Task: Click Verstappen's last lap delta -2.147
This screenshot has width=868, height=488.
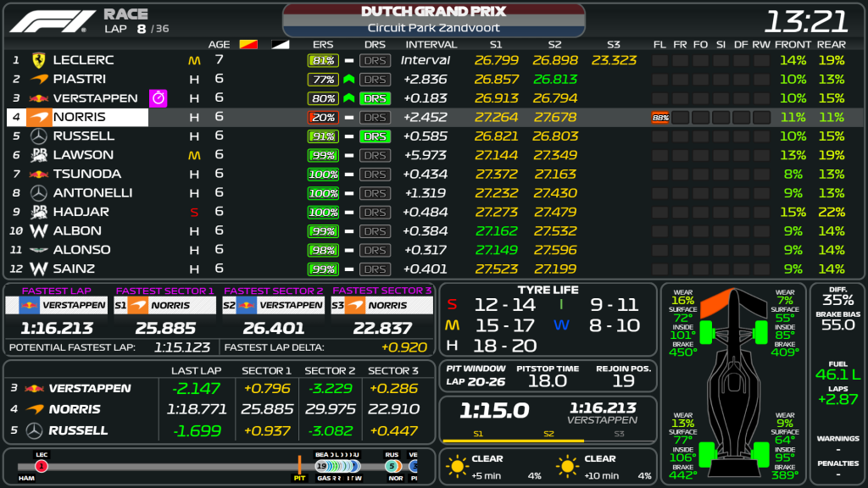Action: (197, 389)
